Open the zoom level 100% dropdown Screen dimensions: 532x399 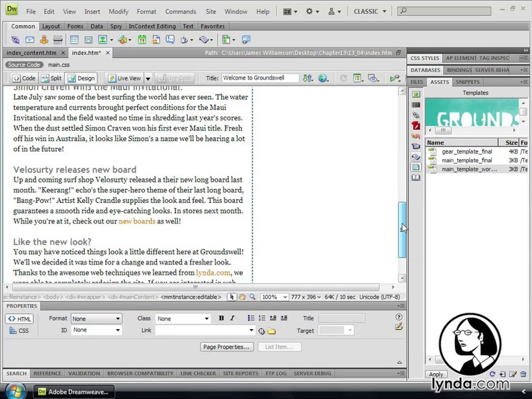tap(274, 297)
